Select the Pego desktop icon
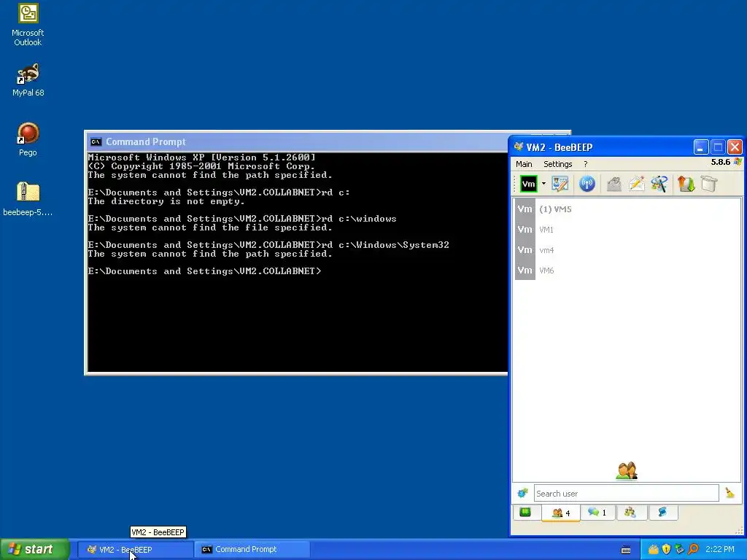This screenshot has width=747, height=560. click(28, 139)
